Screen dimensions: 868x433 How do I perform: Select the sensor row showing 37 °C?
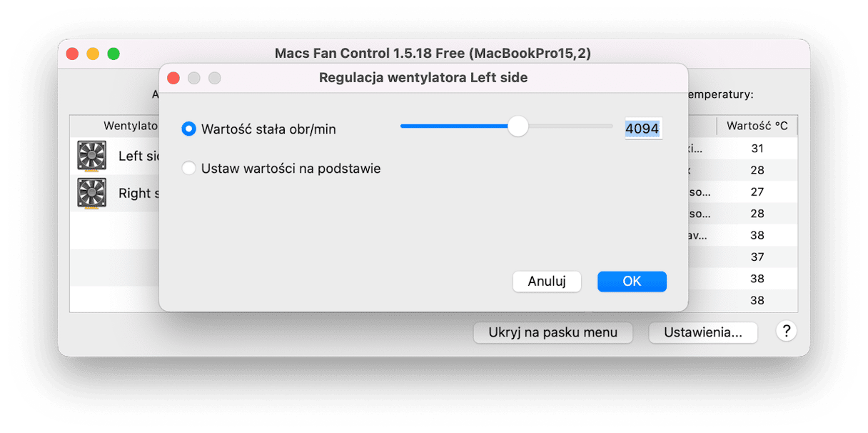(x=757, y=257)
